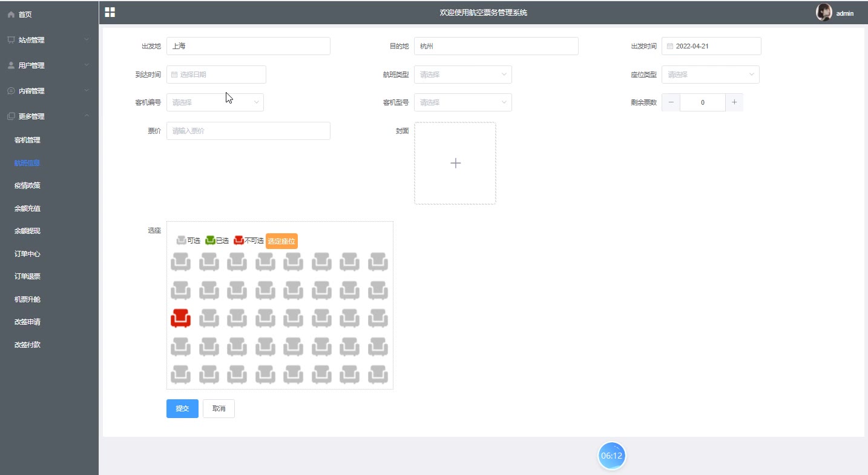
Task: Open the 首页 menu item
Action: [x=49, y=15]
